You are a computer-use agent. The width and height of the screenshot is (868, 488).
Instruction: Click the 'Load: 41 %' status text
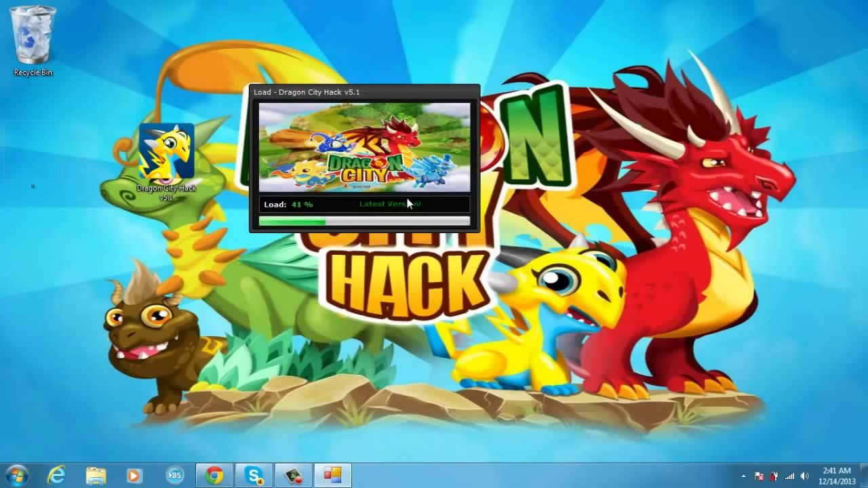[x=288, y=204]
